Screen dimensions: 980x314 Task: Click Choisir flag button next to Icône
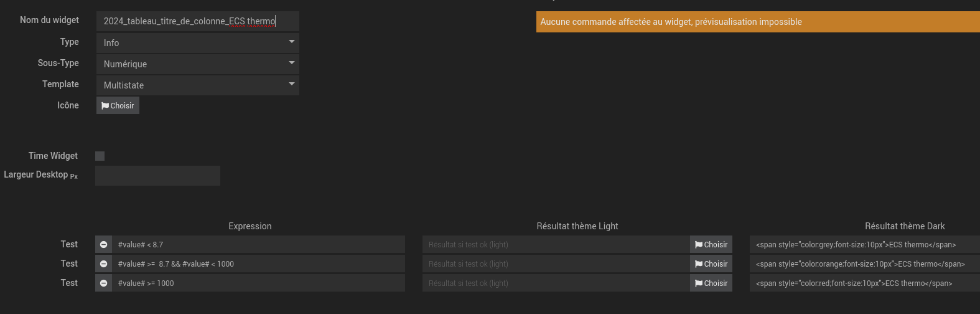tap(118, 106)
